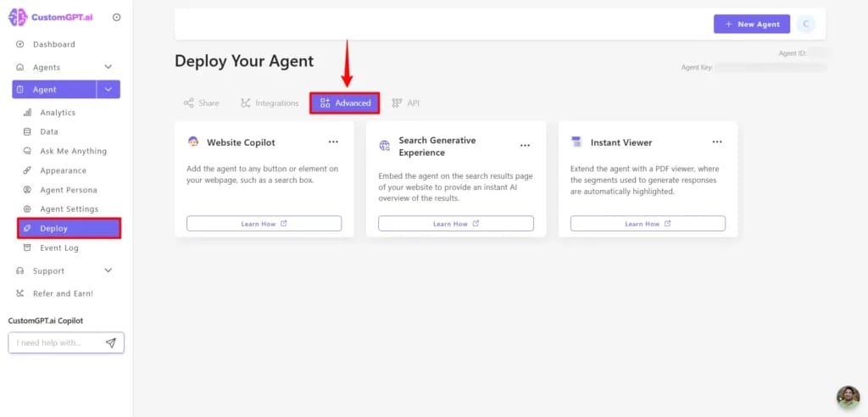Go to Analytics page
Image resolution: width=868 pixels, height=417 pixels.
[58, 113]
